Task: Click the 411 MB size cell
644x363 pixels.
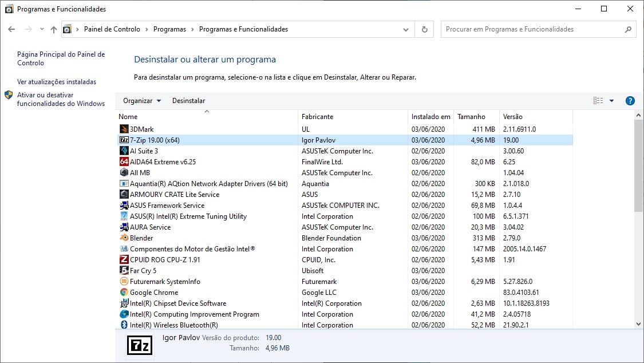Action: (x=484, y=129)
